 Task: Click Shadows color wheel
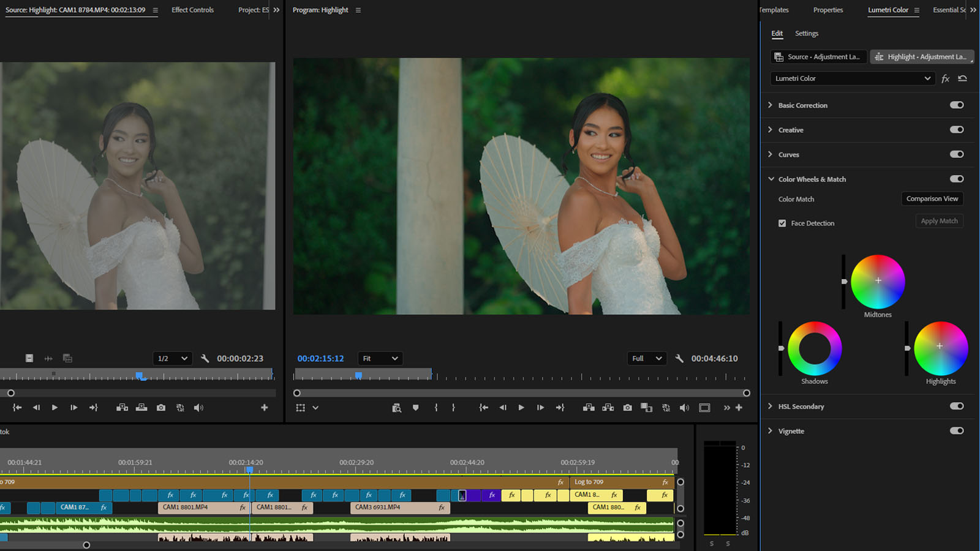coord(815,348)
